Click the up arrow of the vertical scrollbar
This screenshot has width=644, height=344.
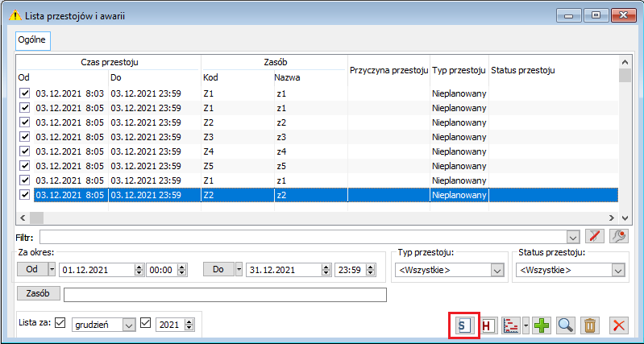[625, 62]
